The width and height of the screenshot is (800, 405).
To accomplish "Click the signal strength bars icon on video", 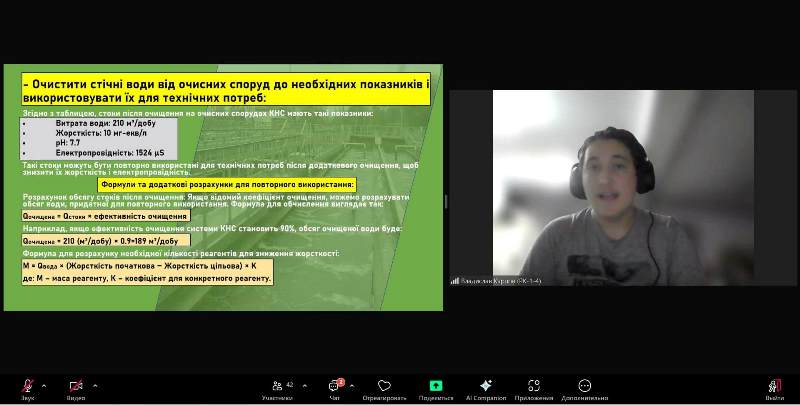I will [455, 281].
